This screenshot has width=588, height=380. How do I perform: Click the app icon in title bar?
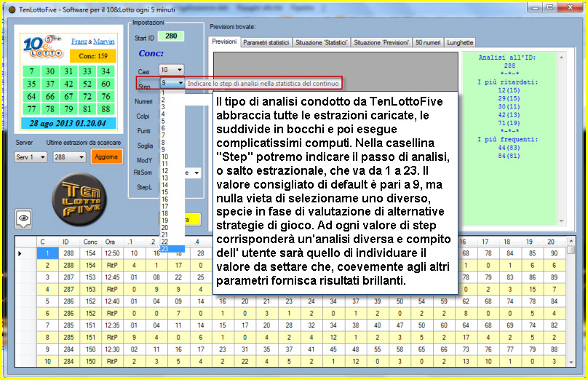click(12, 9)
